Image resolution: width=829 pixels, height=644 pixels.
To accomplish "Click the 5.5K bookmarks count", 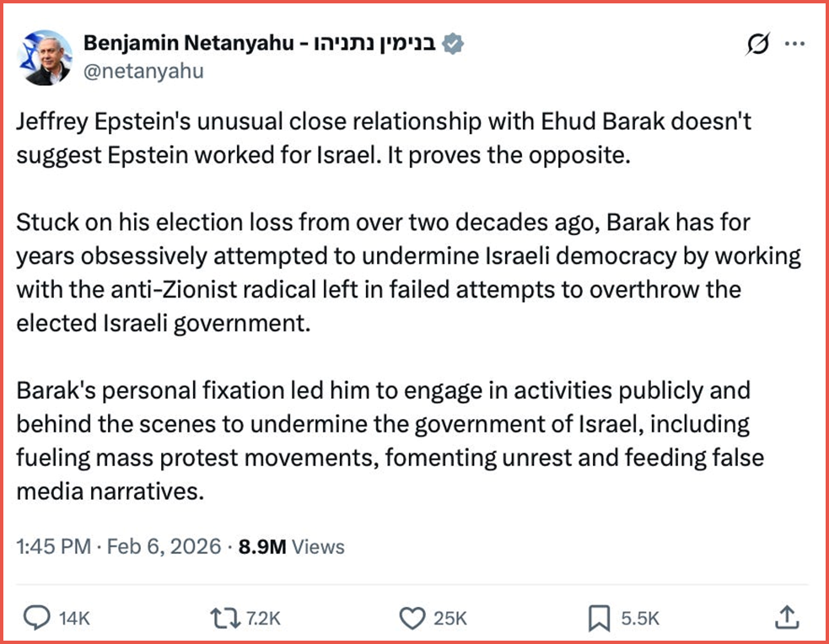I will click(640, 619).
